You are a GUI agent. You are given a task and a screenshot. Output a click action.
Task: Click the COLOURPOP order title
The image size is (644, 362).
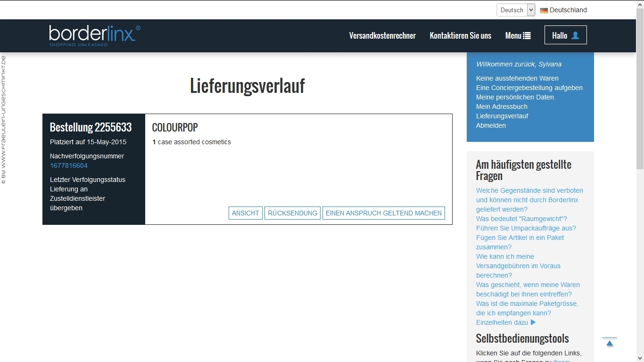pos(175,127)
